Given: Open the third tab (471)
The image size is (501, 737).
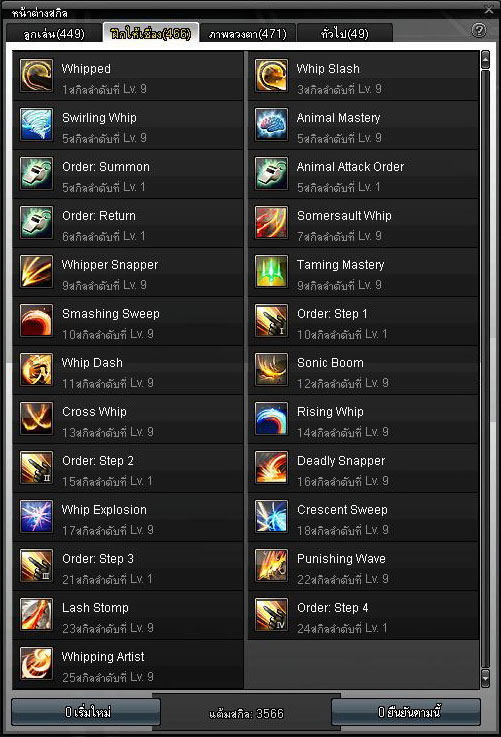Looking at the screenshot, I should pyautogui.click(x=248, y=33).
